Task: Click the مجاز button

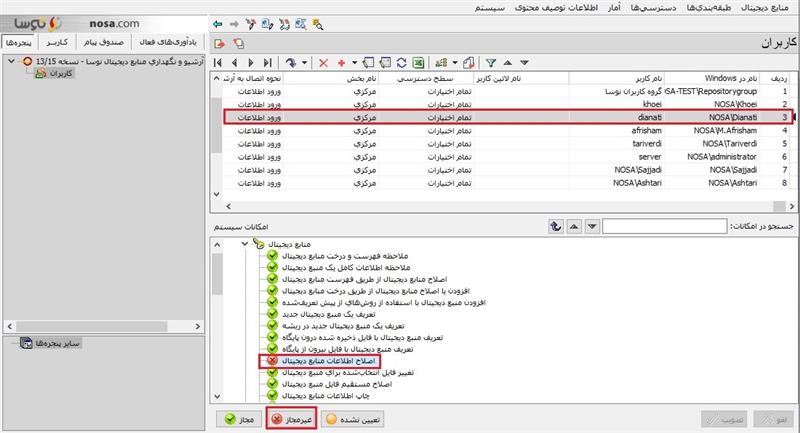Action: click(x=238, y=420)
